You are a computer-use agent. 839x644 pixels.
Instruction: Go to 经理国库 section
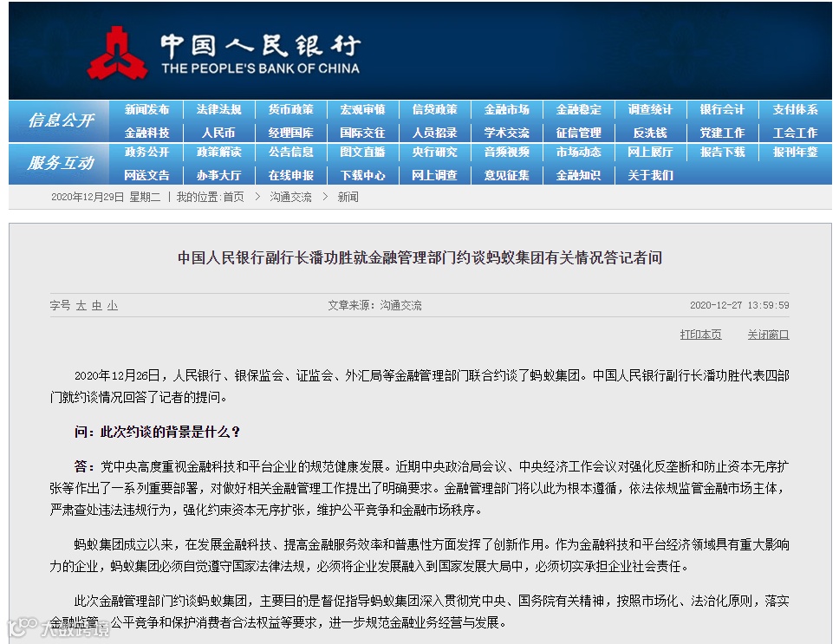coord(290,133)
